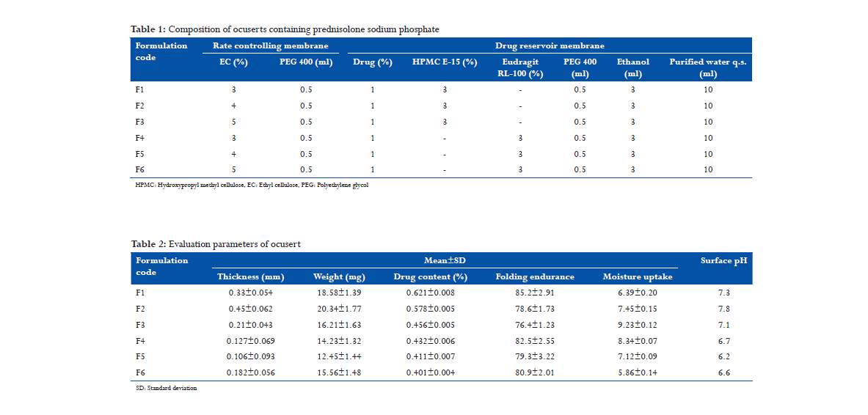Screen dimensions: 868x415
Task: Click the 'Drug content (%)' column header
Action: coord(430,277)
